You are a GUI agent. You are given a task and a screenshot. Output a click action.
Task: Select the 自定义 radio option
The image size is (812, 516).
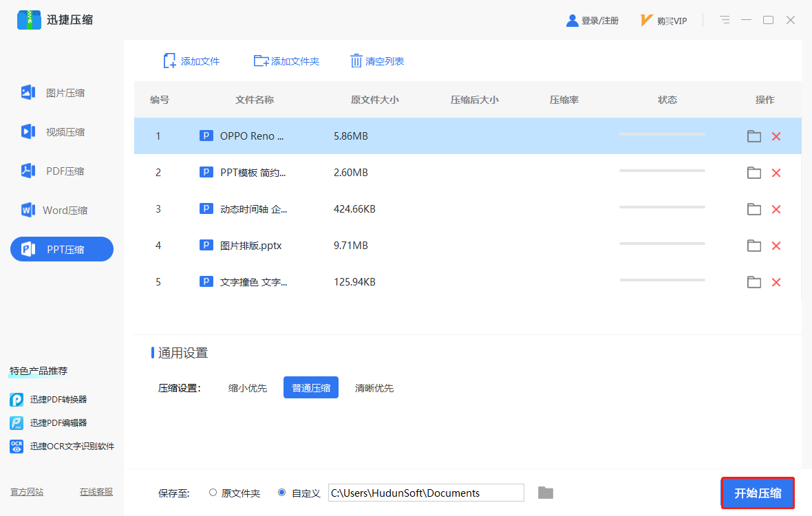point(281,493)
